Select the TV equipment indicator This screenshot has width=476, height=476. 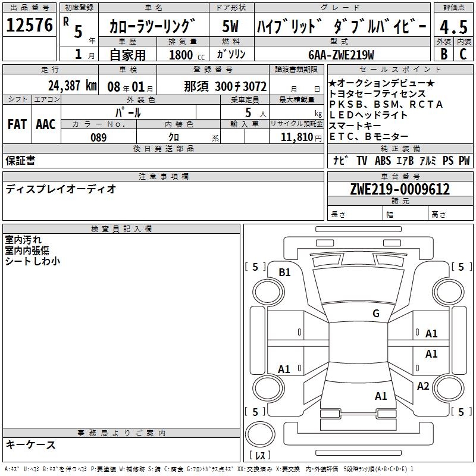[362, 160]
